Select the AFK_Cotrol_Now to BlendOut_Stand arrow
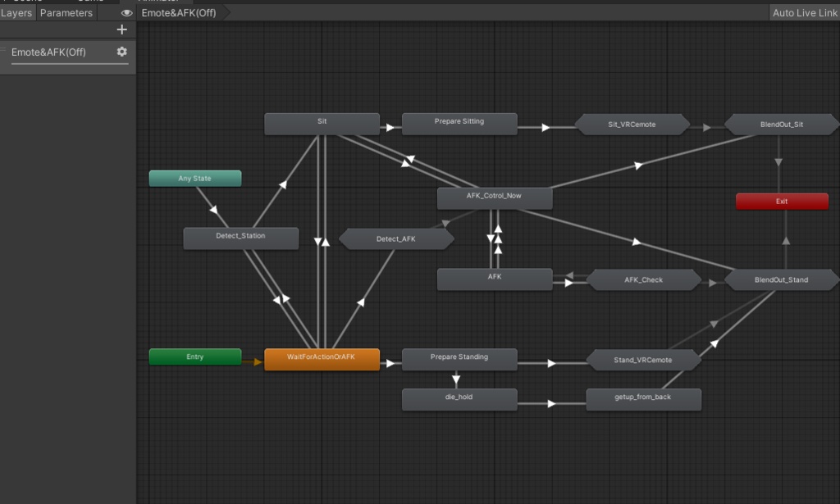This screenshot has width=840, height=504. pos(636,242)
